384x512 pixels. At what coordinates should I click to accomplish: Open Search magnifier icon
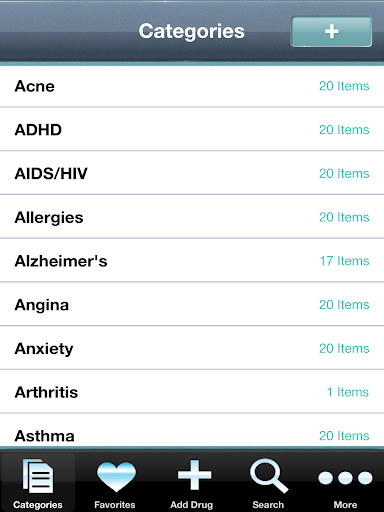coord(269,476)
